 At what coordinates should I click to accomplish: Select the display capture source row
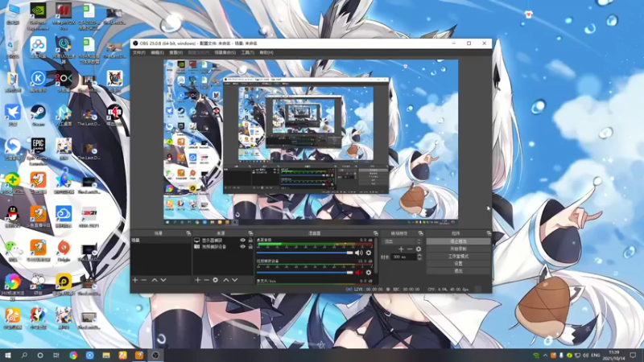[223, 240]
